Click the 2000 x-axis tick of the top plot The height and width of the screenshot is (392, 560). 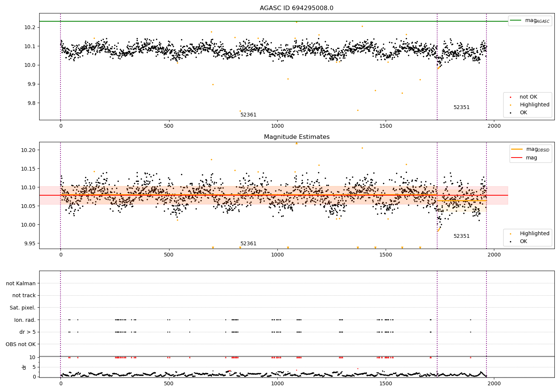click(494, 126)
